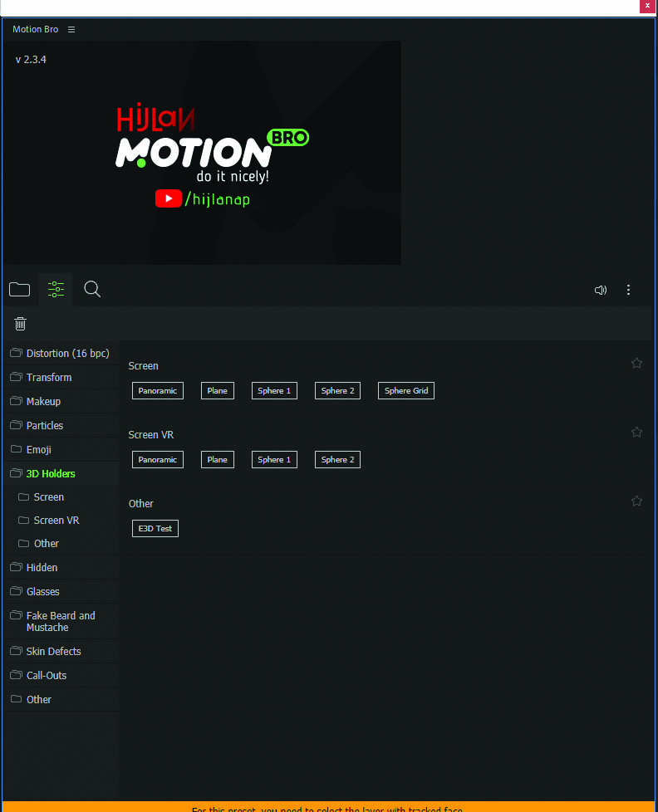Viewport: 658px width, 812px height.
Task: Open the Hidden category
Action: point(61,568)
